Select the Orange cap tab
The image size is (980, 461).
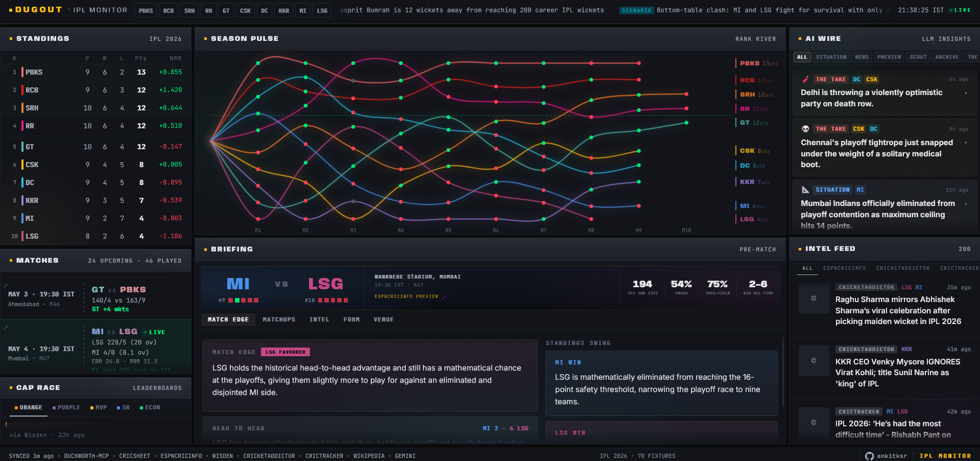point(29,407)
